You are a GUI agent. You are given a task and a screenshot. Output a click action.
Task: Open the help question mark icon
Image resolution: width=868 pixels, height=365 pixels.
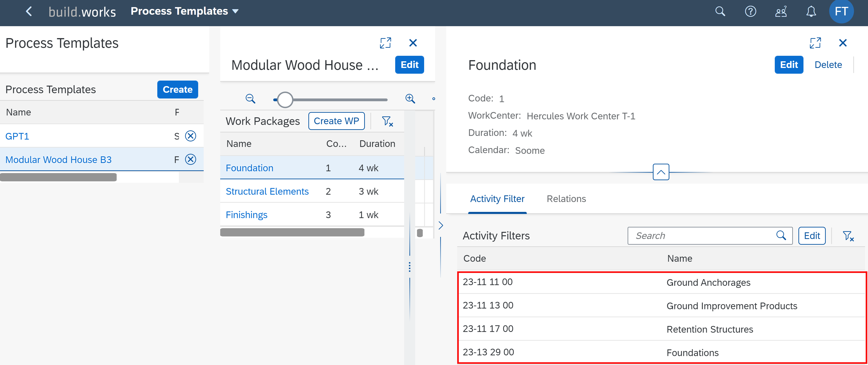[x=751, y=11]
